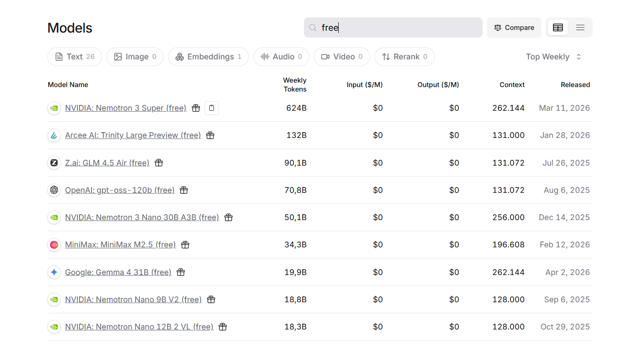Image resolution: width=644 pixels, height=346 pixels.
Task: Click the Z.ai logo icon
Action: tap(54, 163)
